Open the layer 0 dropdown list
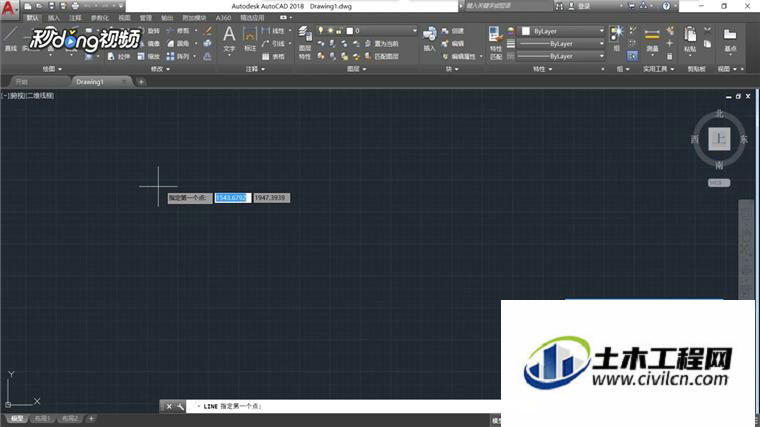The width and height of the screenshot is (760, 427). point(414,31)
